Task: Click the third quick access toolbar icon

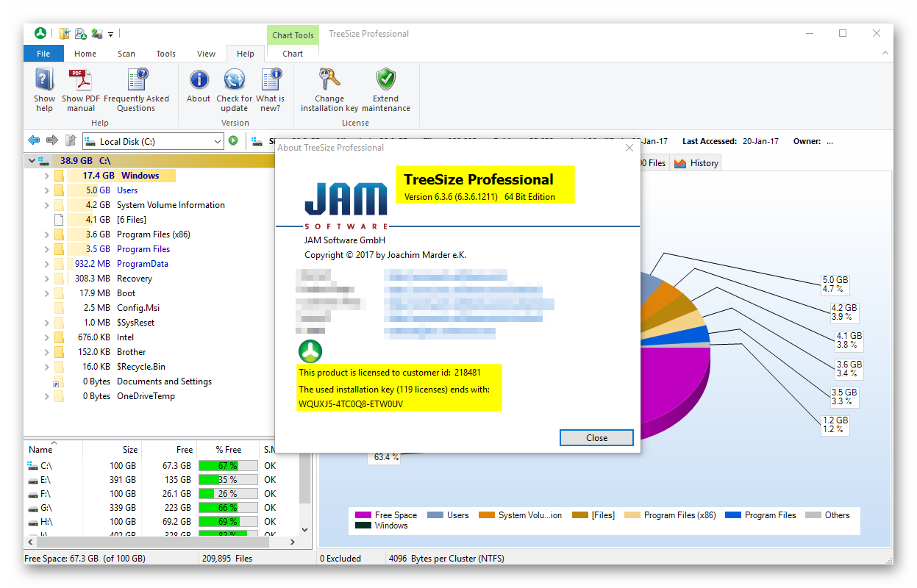Action: pyautogui.click(x=96, y=34)
